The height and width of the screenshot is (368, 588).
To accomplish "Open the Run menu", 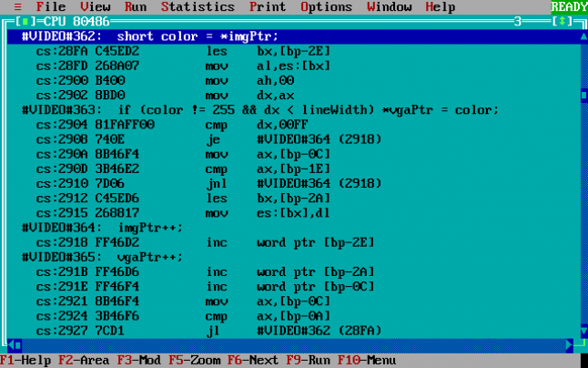I will [136, 6].
